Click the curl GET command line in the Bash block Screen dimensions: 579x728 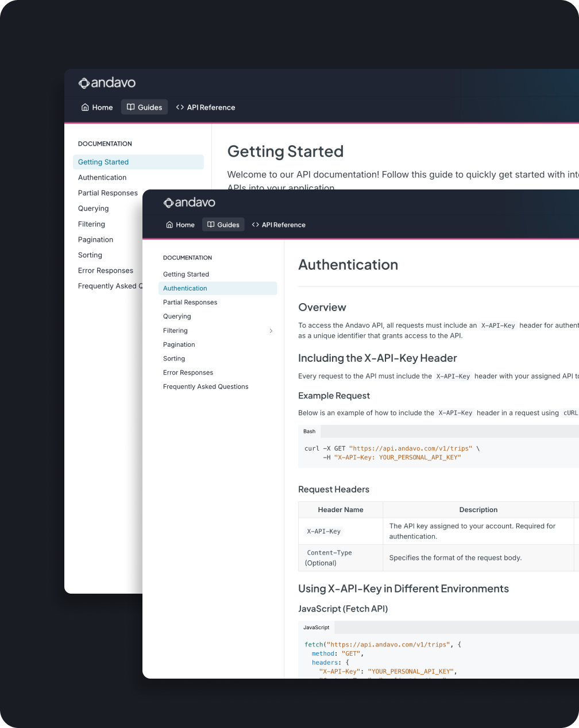[x=392, y=448]
